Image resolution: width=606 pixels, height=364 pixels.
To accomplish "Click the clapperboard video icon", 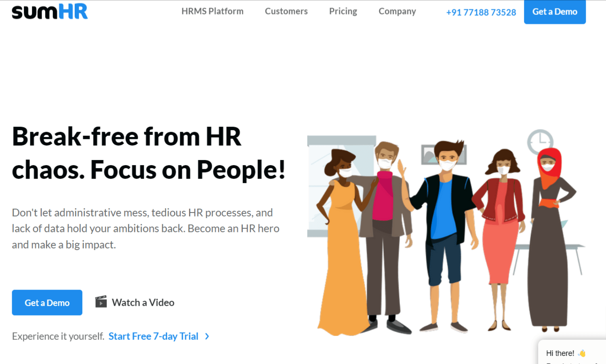I will [x=101, y=302].
